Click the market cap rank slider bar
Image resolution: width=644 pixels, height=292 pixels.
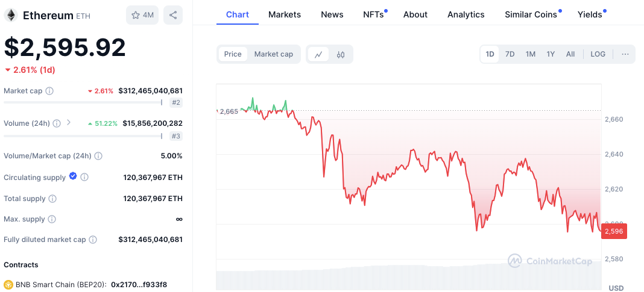(83, 102)
